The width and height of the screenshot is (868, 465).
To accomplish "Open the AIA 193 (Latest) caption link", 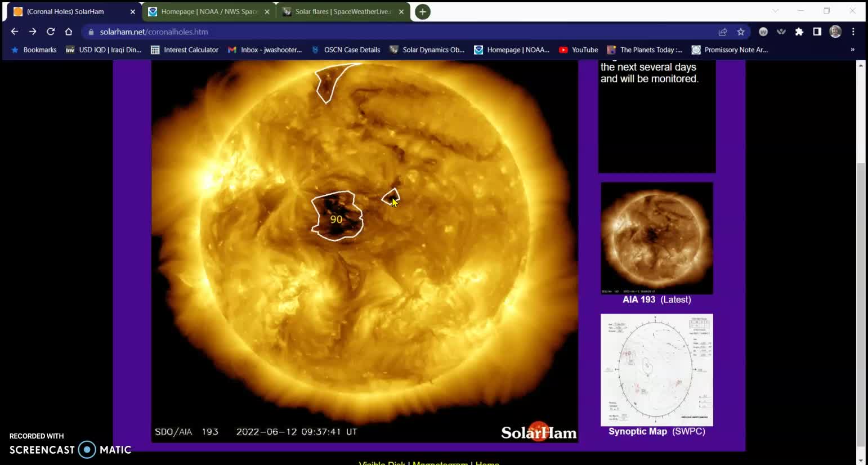I will click(x=656, y=299).
